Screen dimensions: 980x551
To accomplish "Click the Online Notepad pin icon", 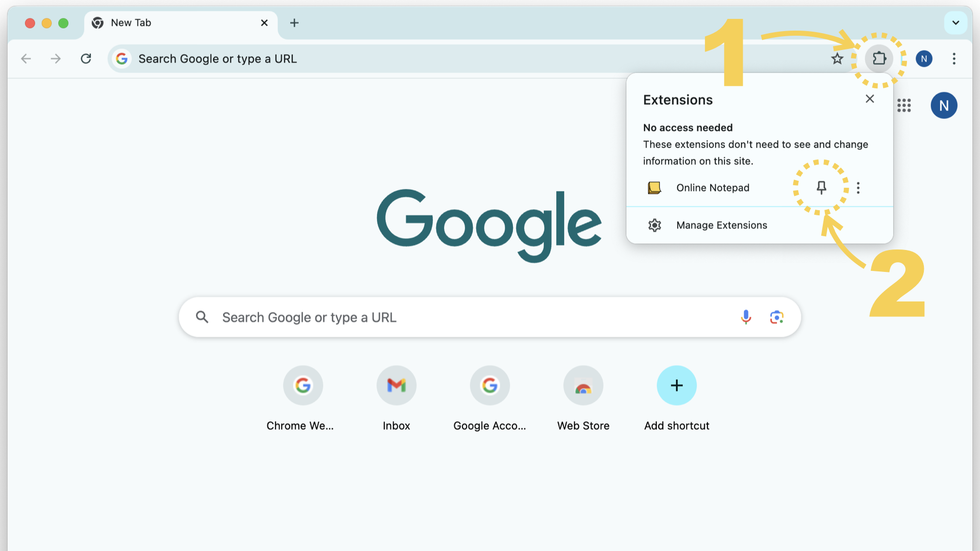I will 821,187.
